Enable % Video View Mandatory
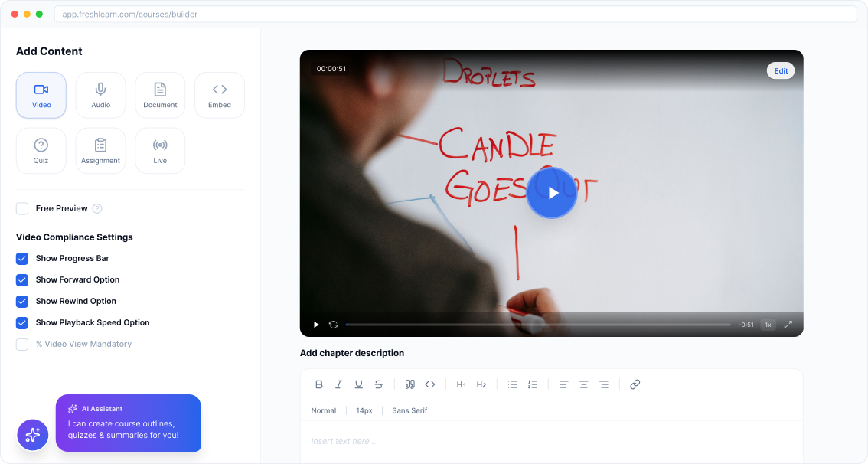This screenshot has width=868, height=464. 22,345
